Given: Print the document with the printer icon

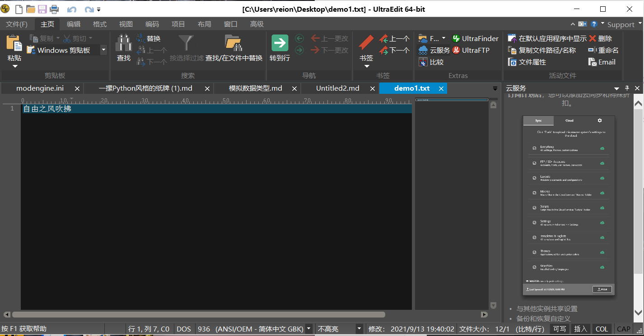Looking at the screenshot, I should point(54,9).
